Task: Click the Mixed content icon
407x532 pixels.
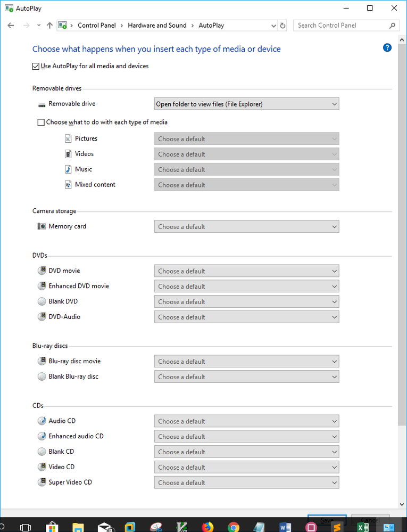Action: 69,185
